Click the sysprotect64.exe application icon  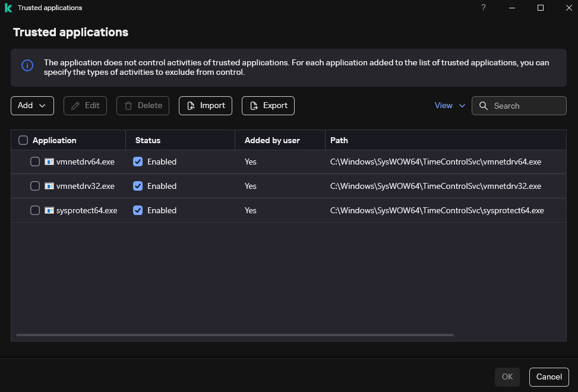click(x=49, y=210)
